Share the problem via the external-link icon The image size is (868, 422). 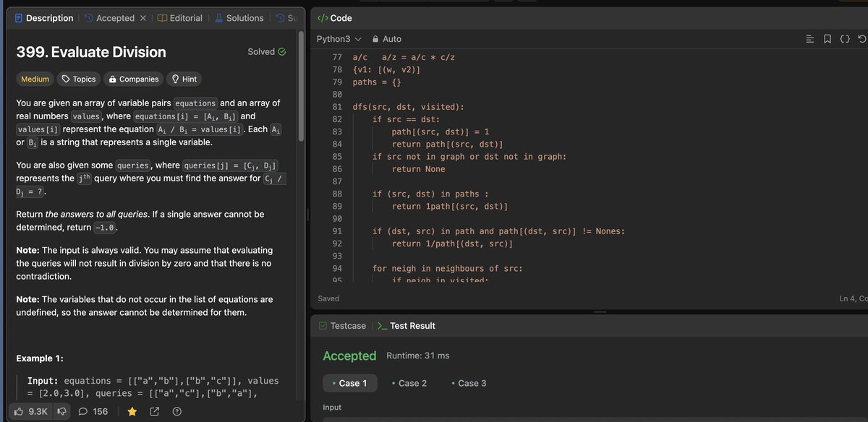154,412
